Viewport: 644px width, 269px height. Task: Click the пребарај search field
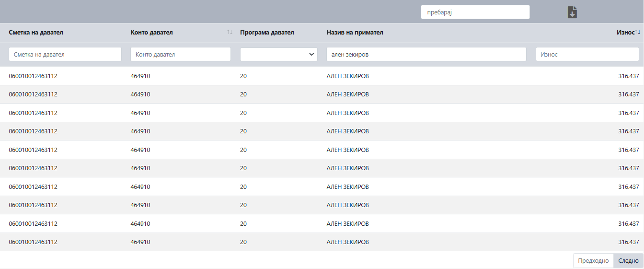(x=475, y=12)
